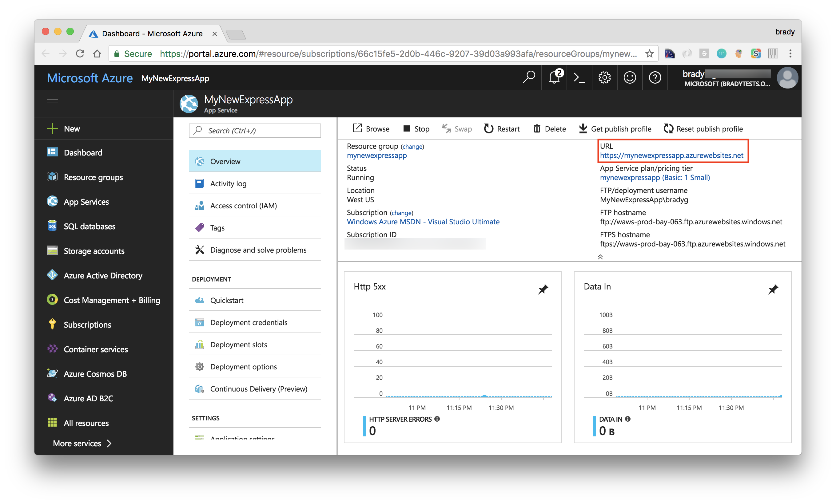Bookmark page with star icon
This screenshot has width=836, height=504.
(649, 53)
